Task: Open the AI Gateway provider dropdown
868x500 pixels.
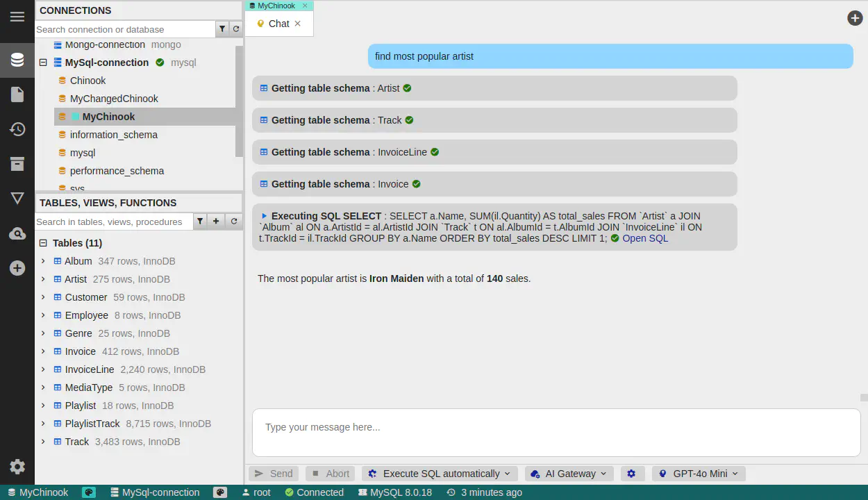Action: (569, 474)
